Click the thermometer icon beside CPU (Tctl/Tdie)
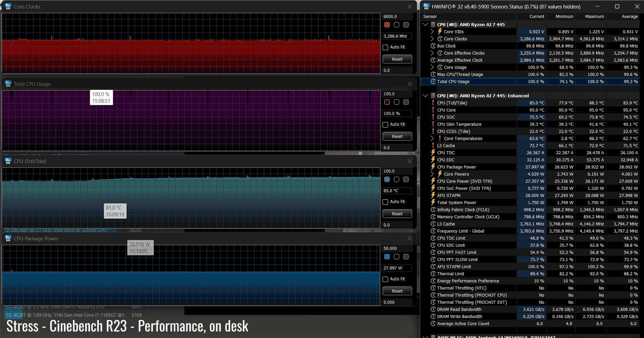This screenshot has height=338, width=644. (433, 103)
